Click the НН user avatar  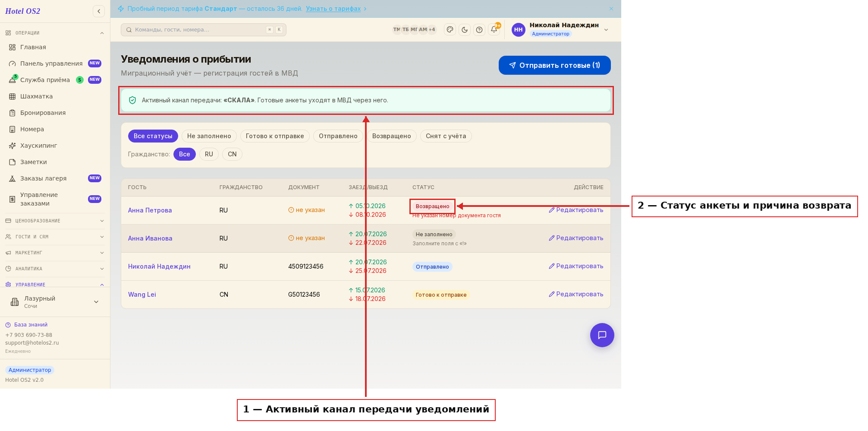click(x=519, y=30)
